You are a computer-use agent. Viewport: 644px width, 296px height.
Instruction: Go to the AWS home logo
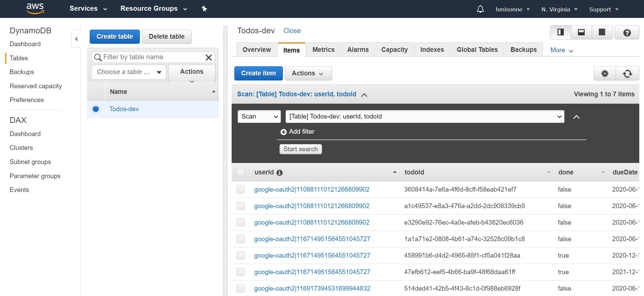tap(35, 9)
